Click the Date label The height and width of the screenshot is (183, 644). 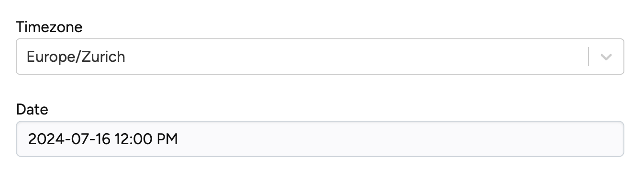[x=32, y=110]
